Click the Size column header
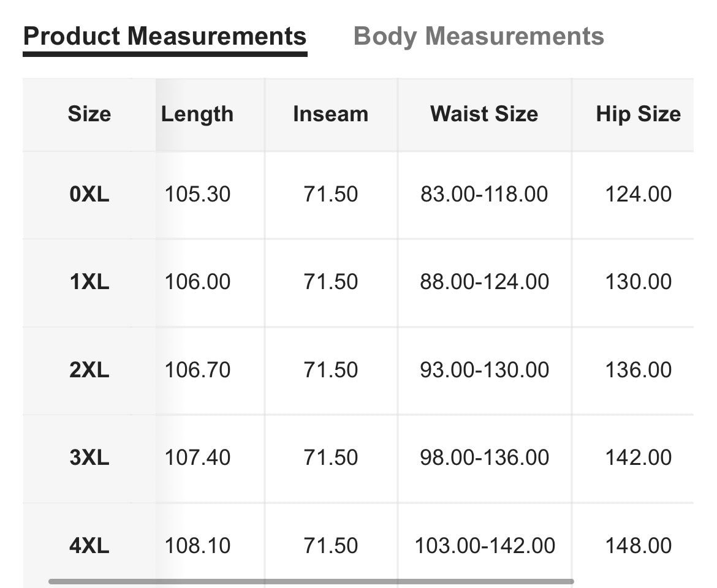The image size is (717, 588). 89,114
